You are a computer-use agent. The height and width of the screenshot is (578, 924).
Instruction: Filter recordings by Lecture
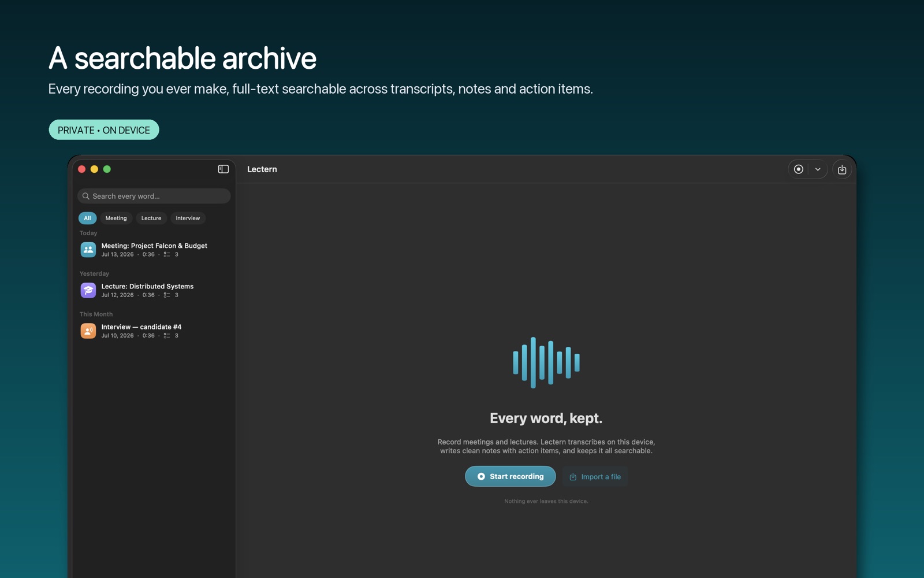coord(151,218)
